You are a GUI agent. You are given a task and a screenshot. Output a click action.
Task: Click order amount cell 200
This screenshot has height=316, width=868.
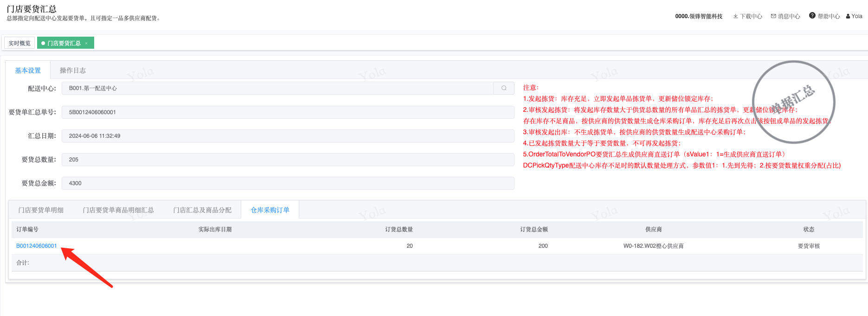tap(543, 246)
